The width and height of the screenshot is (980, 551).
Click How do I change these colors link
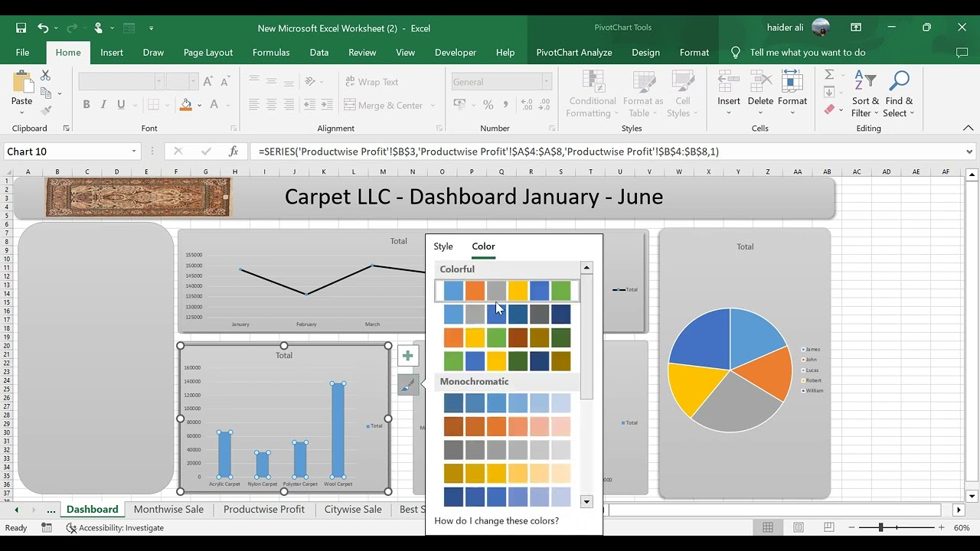tap(496, 521)
